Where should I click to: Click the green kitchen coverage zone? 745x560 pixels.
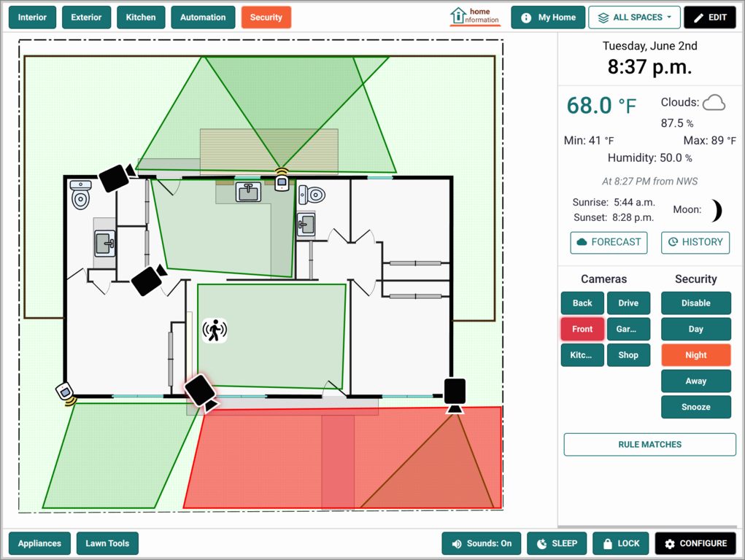[x=223, y=227]
